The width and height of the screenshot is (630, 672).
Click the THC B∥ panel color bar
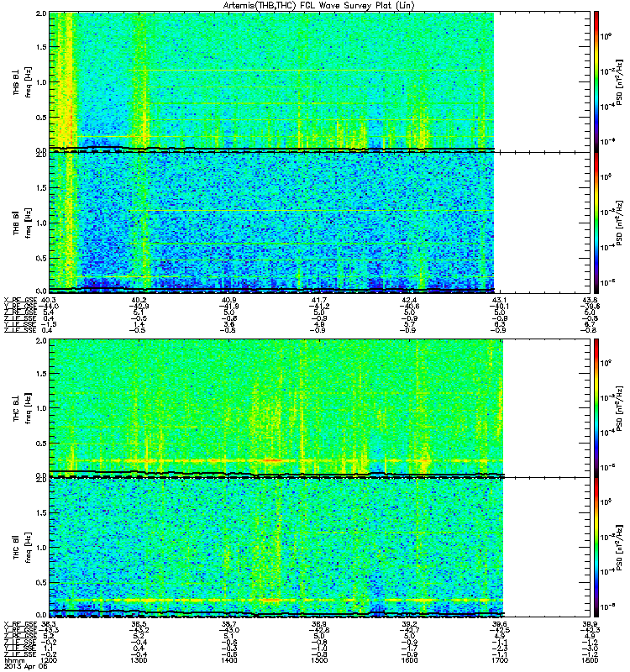(596, 548)
